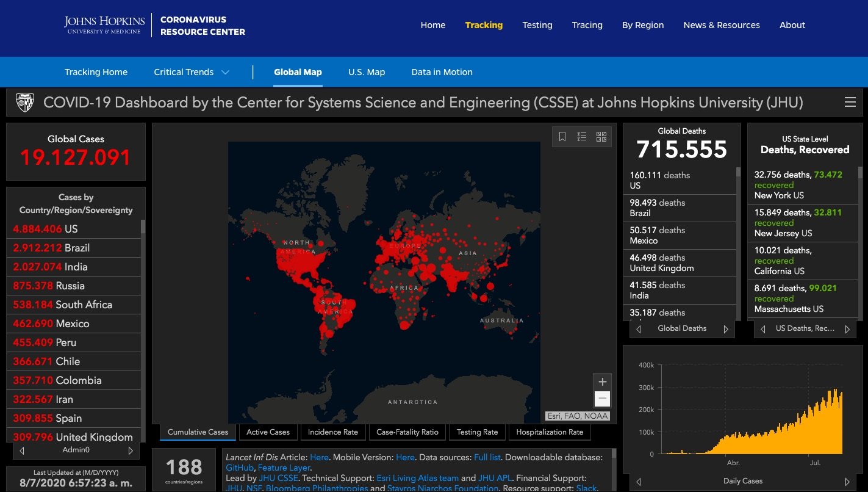Image resolution: width=868 pixels, height=492 pixels.
Task: Open the GitHub link
Action: (239, 468)
